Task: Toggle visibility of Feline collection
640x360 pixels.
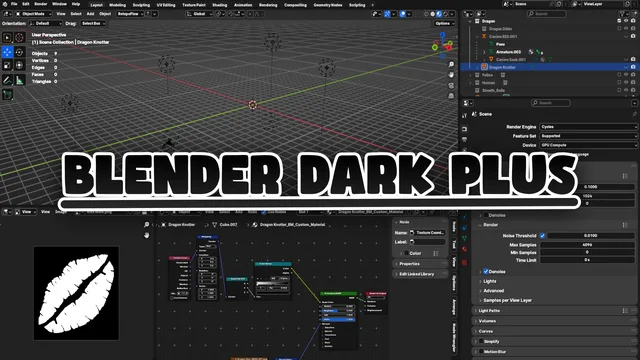Action: pyautogui.click(x=626, y=75)
